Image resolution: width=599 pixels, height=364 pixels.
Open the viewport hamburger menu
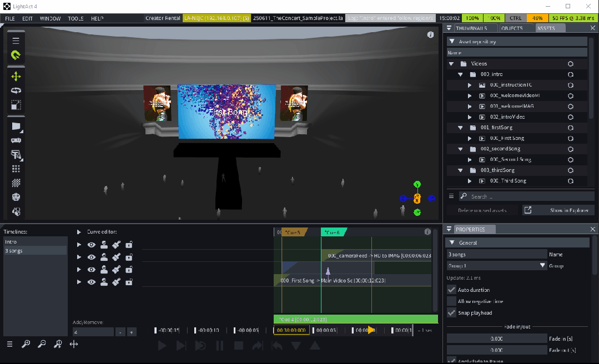16,41
